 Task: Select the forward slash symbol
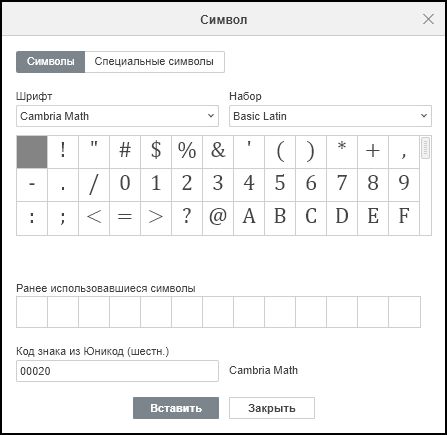[x=94, y=185]
